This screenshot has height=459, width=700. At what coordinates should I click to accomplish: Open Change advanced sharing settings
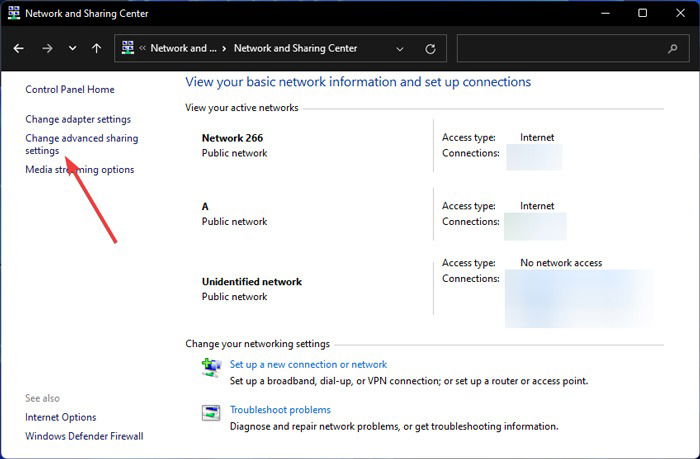[82, 144]
